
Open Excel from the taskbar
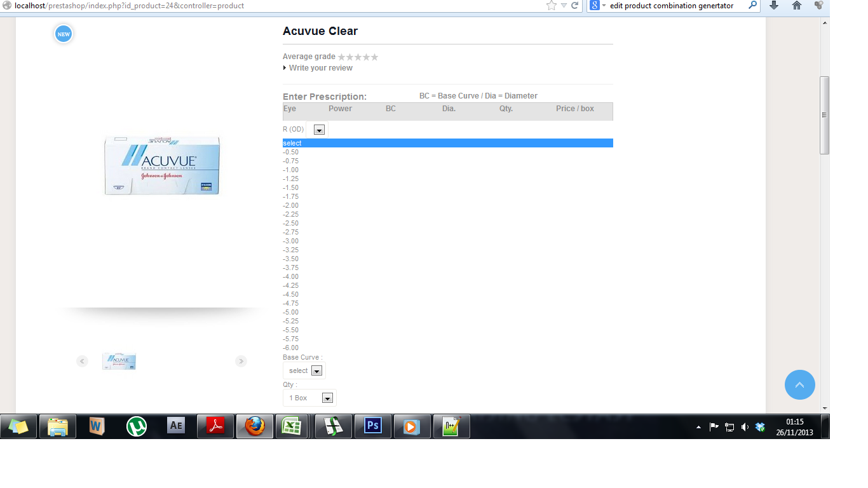click(x=292, y=426)
